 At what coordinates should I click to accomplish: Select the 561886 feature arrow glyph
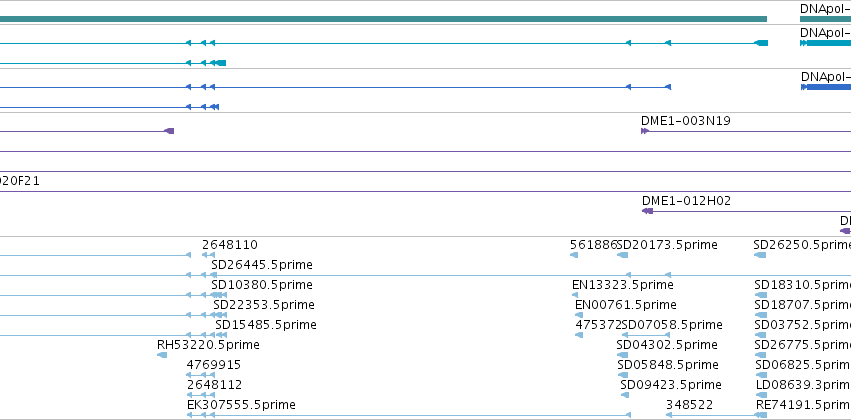click(x=574, y=255)
